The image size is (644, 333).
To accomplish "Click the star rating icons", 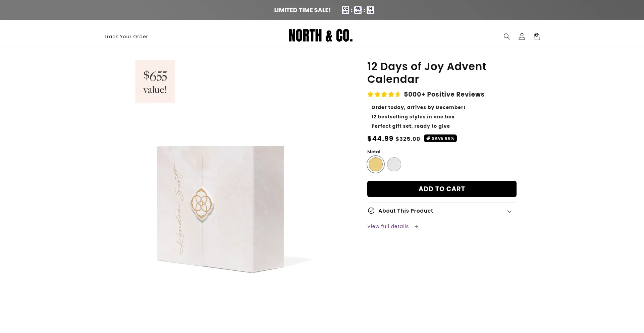I will [384, 95].
